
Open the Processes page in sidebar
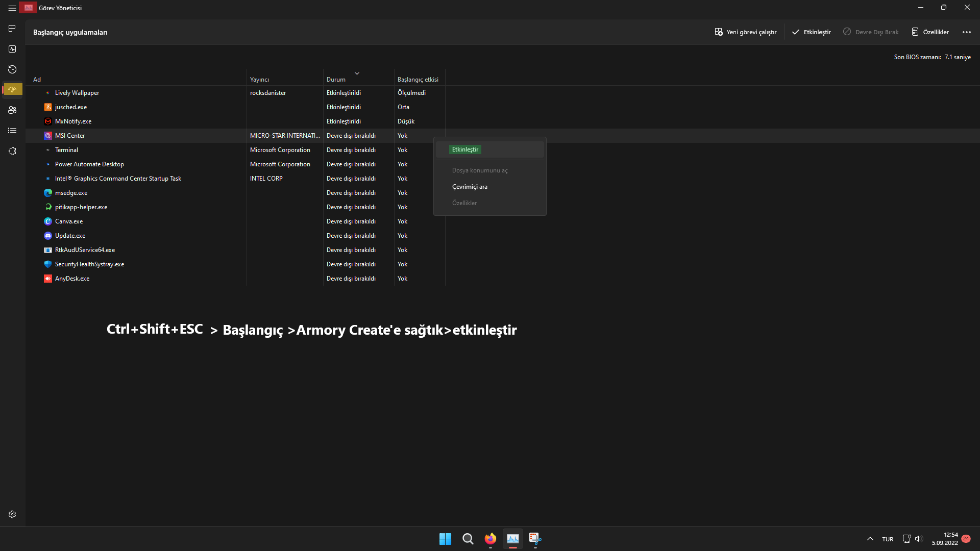(12, 29)
